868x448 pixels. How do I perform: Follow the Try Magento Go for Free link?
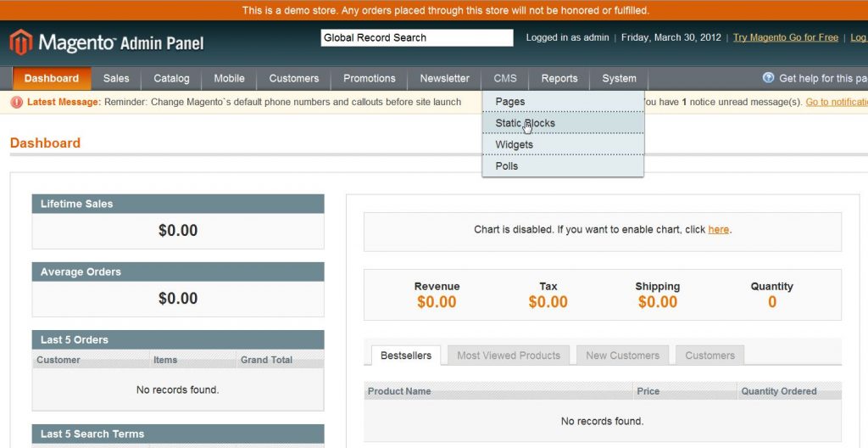(785, 37)
